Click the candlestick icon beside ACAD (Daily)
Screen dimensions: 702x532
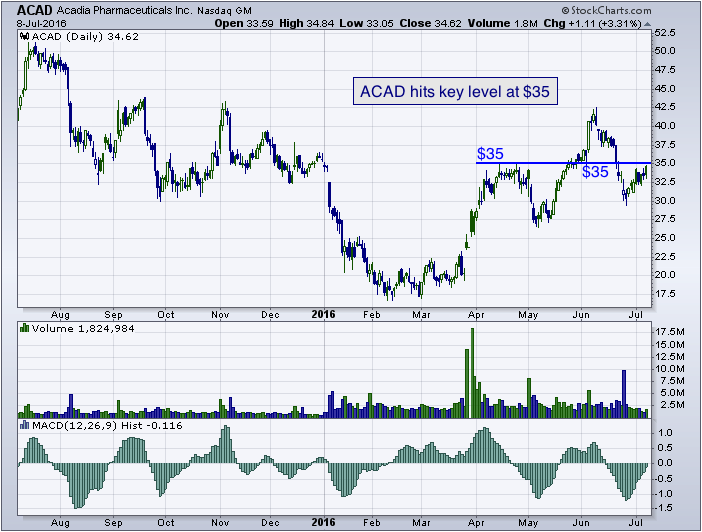click(x=25, y=37)
